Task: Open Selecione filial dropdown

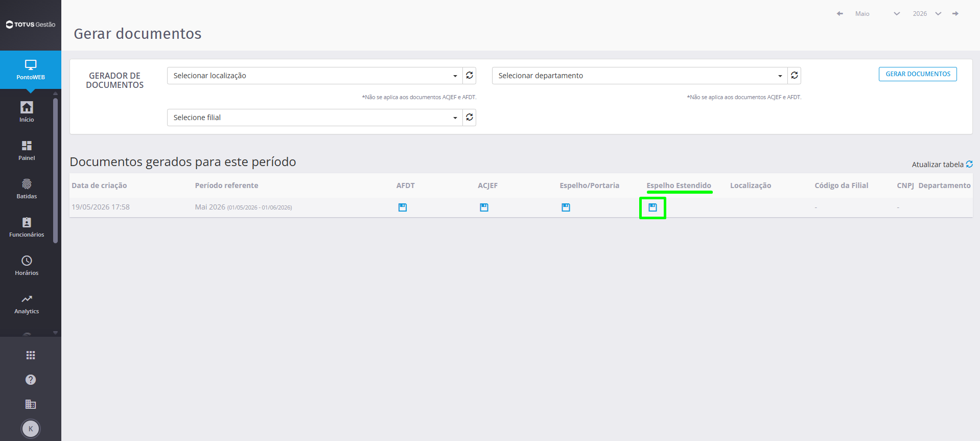Action: 315,118
